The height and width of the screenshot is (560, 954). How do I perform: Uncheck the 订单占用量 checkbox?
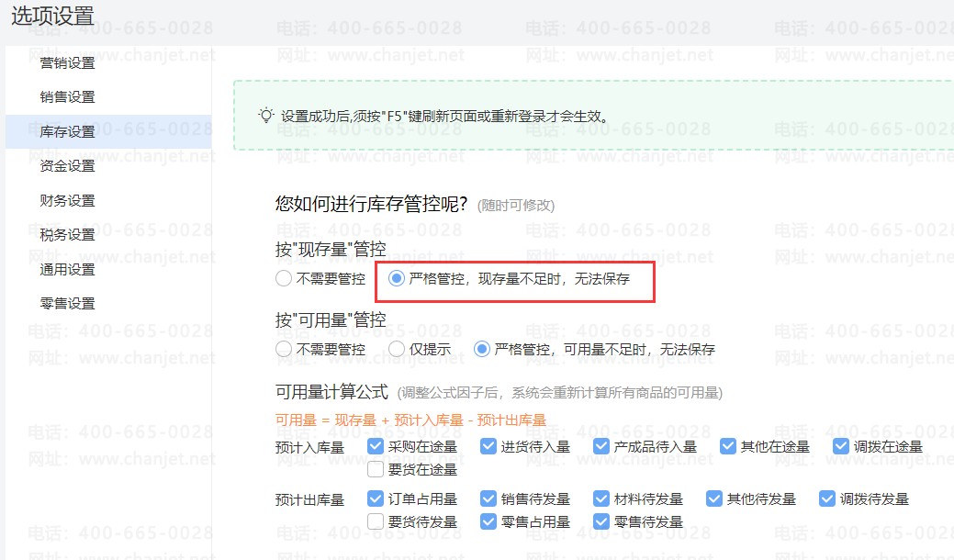tap(376, 498)
